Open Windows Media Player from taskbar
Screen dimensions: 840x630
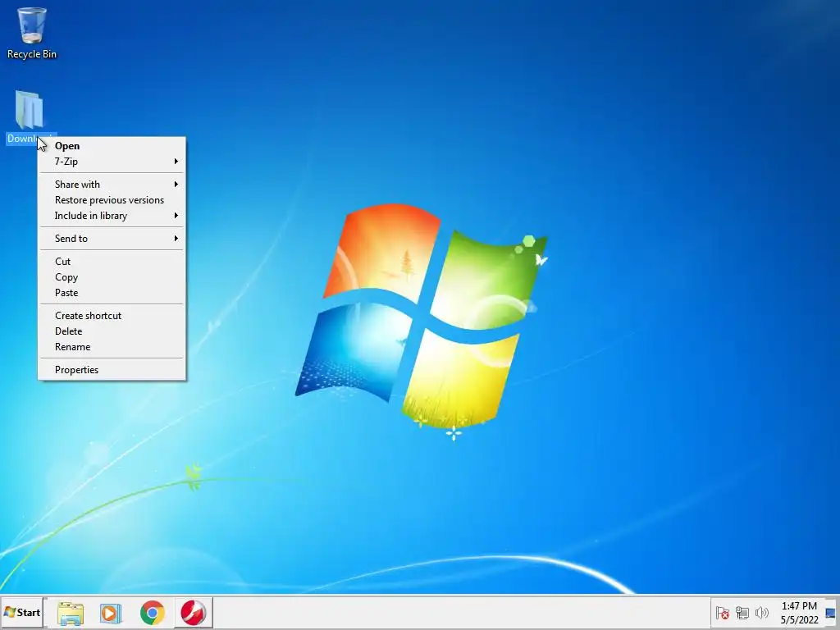pos(111,613)
